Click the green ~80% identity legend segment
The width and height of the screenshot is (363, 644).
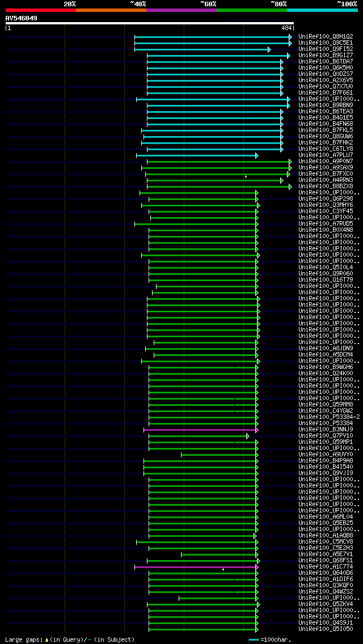252,10
